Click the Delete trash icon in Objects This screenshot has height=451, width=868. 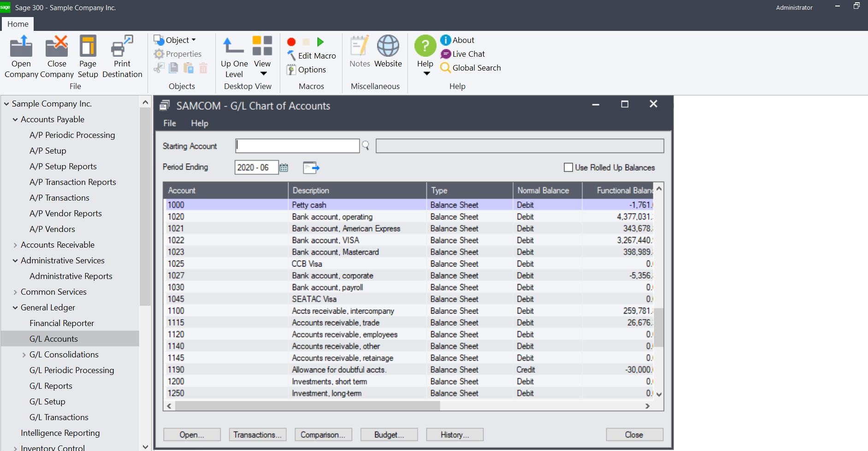(203, 68)
